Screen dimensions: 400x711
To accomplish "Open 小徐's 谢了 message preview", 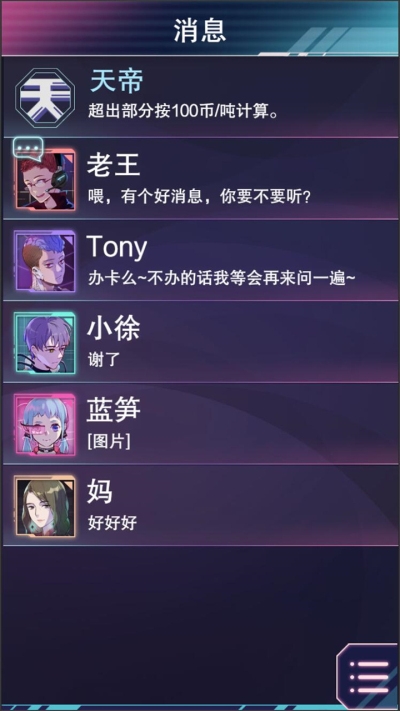I will tap(104, 360).
